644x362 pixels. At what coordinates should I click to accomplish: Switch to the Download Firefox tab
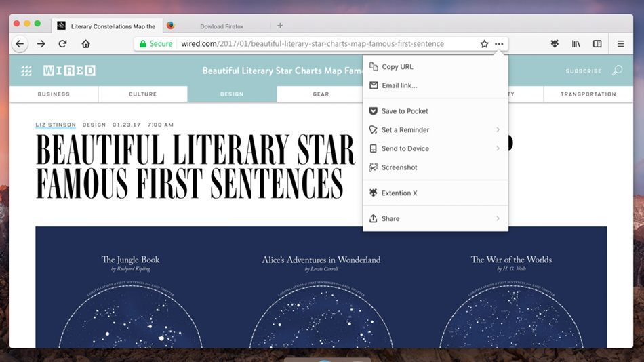coord(217,26)
